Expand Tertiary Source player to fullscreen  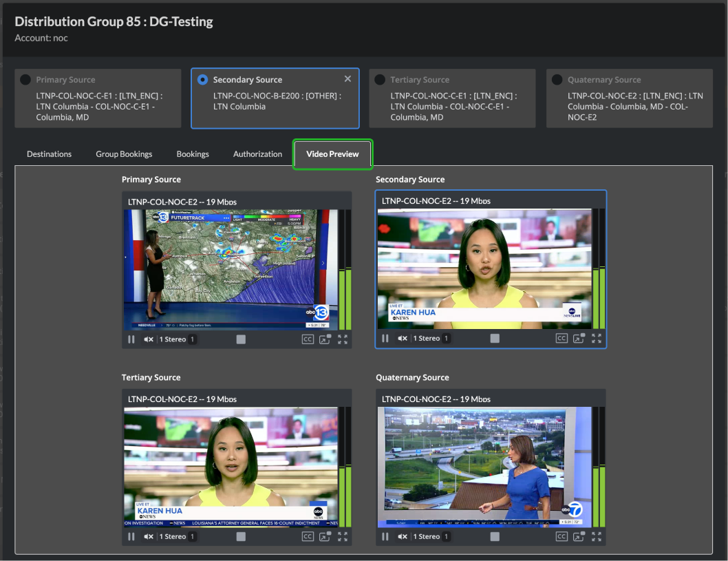[x=343, y=537]
